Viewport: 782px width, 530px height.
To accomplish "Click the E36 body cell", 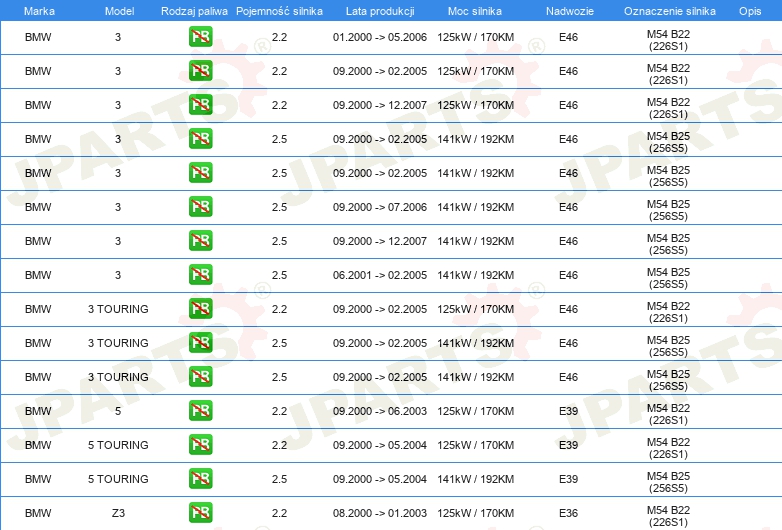I will coord(569,513).
